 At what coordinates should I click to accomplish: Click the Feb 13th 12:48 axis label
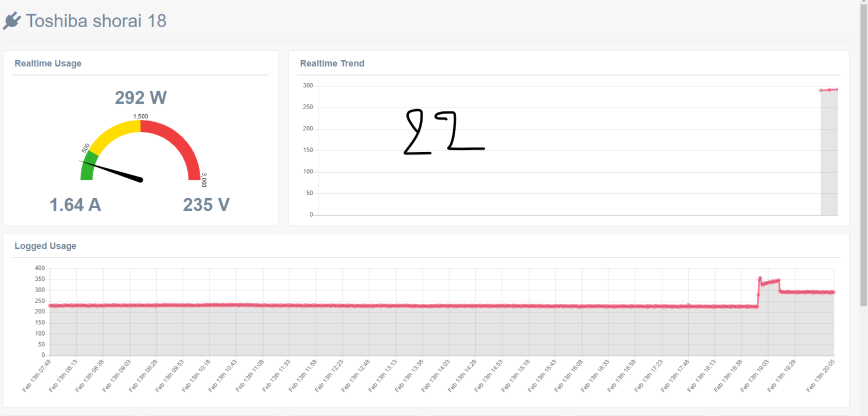[356, 376]
